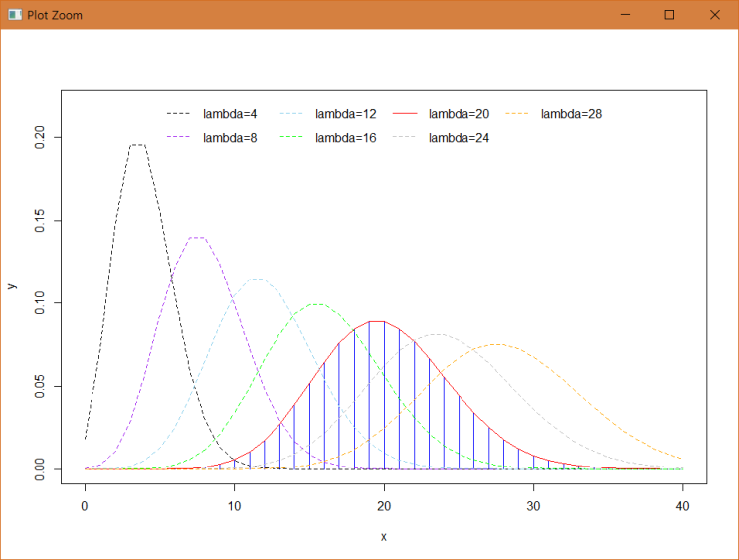Click the purple dashed line sample for lambda=8
This screenshot has height=560, width=739.
(178, 137)
